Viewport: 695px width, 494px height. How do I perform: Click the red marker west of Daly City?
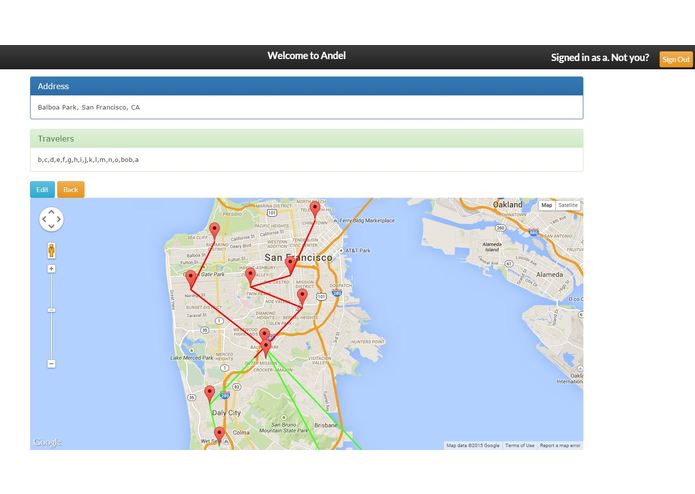tap(210, 393)
